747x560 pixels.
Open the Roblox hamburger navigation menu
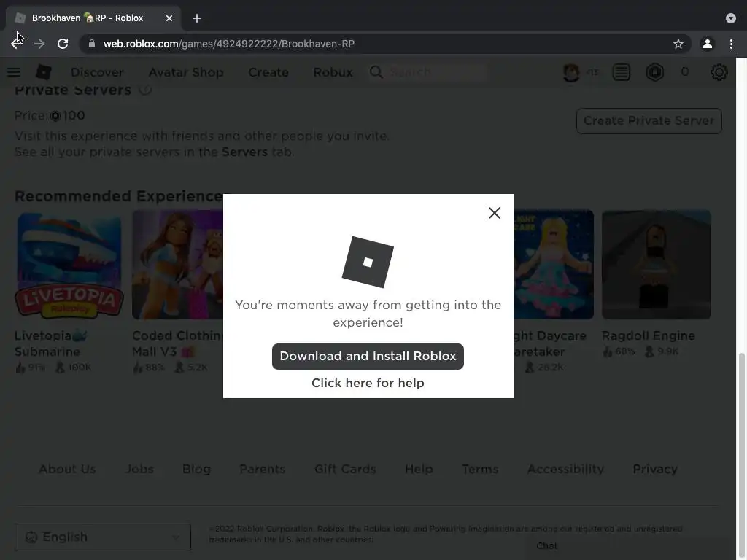pos(14,72)
